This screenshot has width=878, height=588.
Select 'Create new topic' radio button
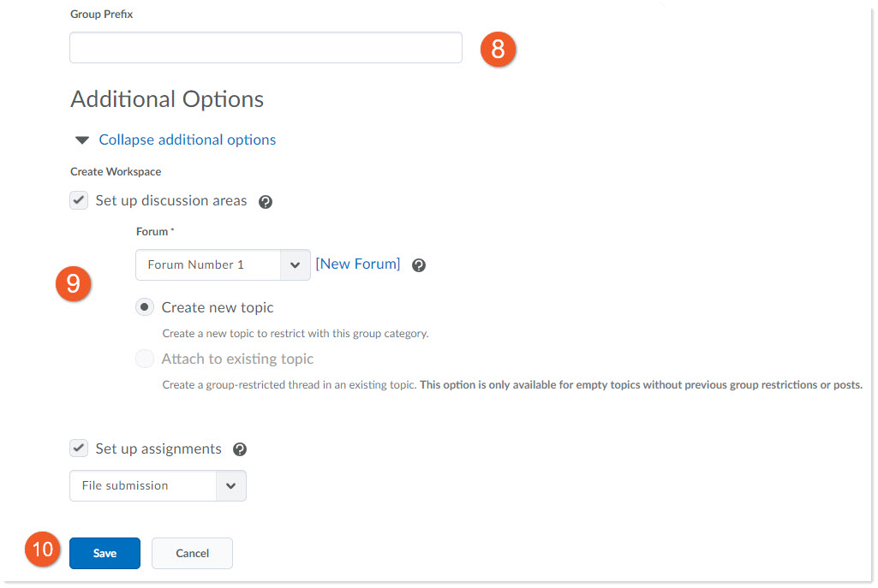pyautogui.click(x=145, y=307)
